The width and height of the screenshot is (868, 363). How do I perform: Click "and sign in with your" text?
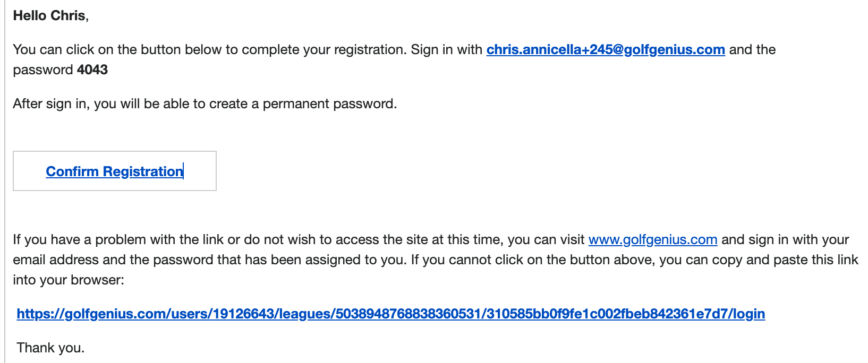click(785, 239)
